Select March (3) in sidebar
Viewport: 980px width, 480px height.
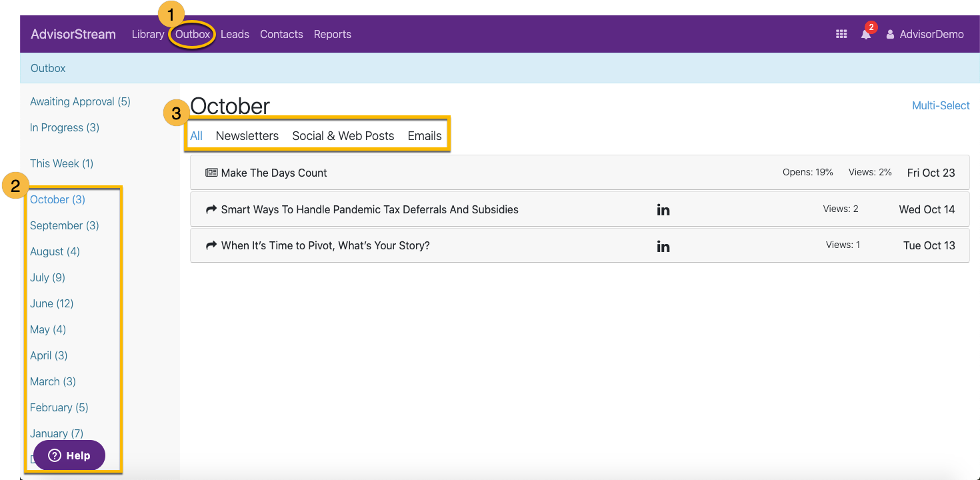53,381
